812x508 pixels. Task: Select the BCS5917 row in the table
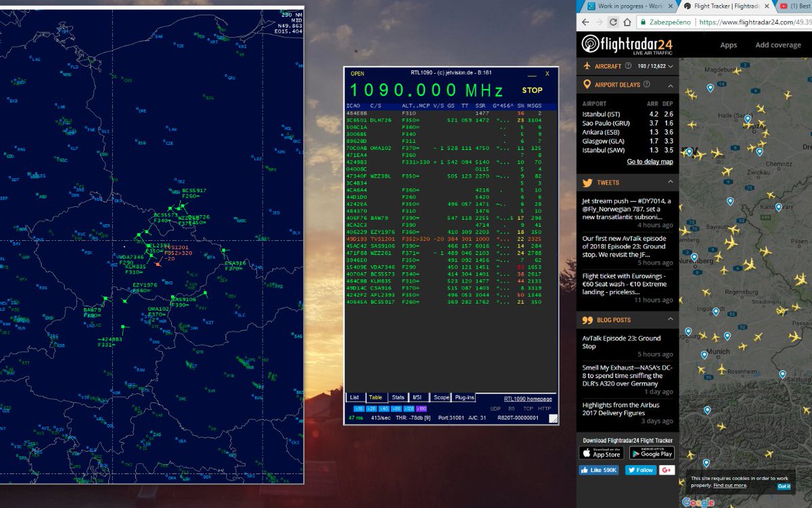click(x=450, y=302)
